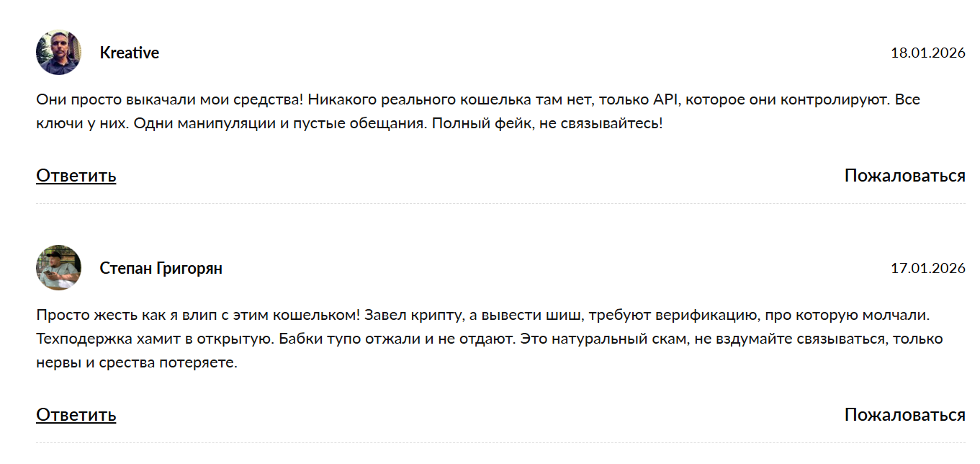The image size is (980, 464).
Task: Open the Степан Григорян username profile
Action: point(161,269)
